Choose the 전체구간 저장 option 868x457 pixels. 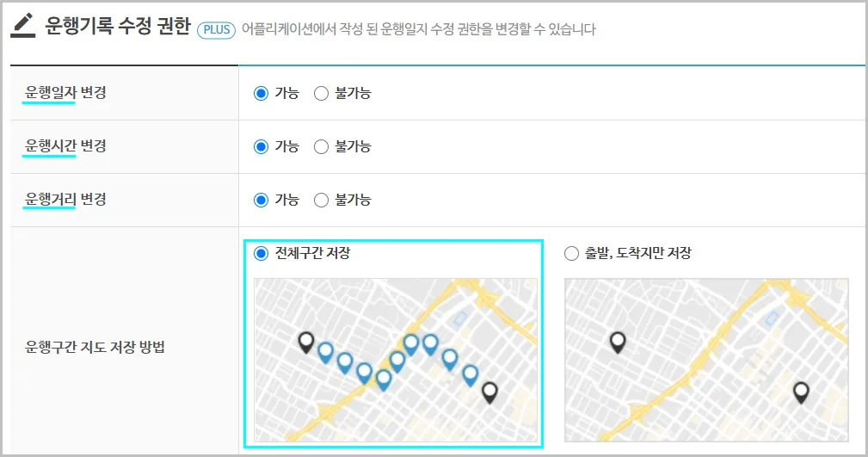point(262,253)
